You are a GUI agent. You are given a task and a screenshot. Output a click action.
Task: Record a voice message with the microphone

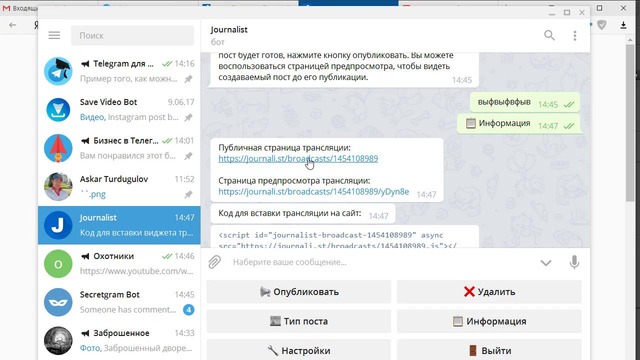574,262
